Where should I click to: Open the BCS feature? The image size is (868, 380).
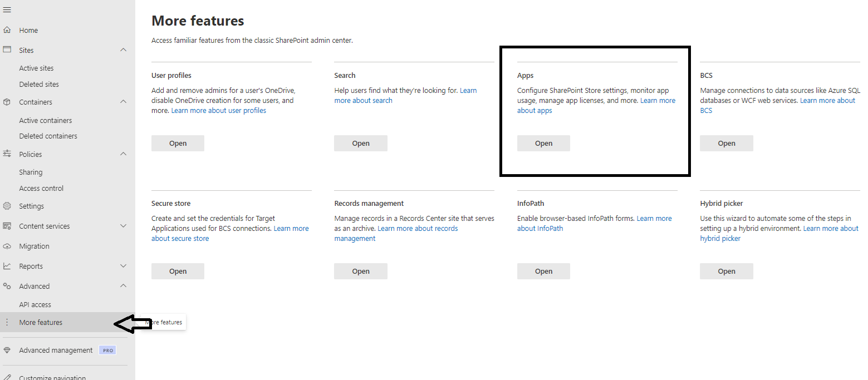(727, 143)
